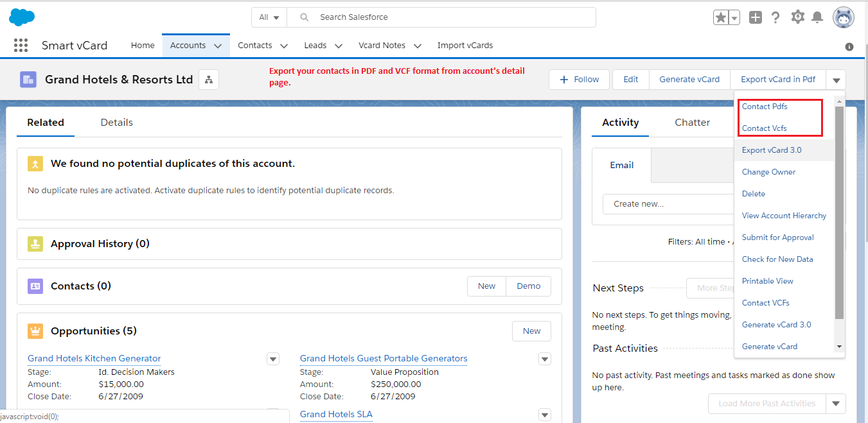Image resolution: width=868 pixels, height=423 pixels.
Task: Open the Help question mark icon
Action: coord(775,18)
